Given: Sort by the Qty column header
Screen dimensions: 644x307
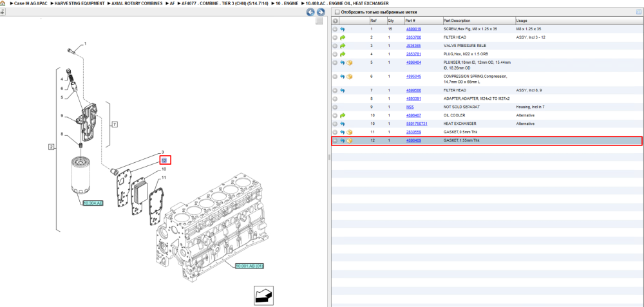Looking at the screenshot, I should 395,21.
